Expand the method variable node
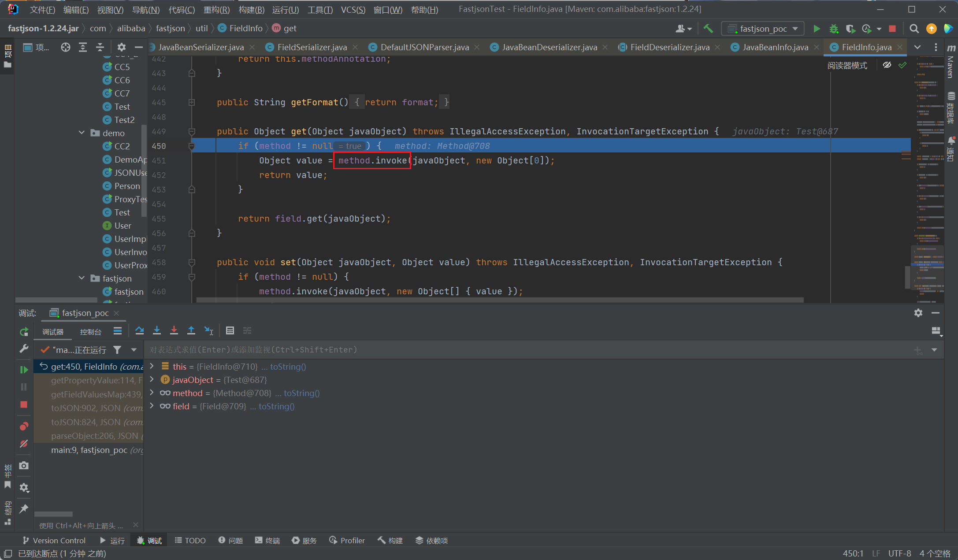 (152, 393)
